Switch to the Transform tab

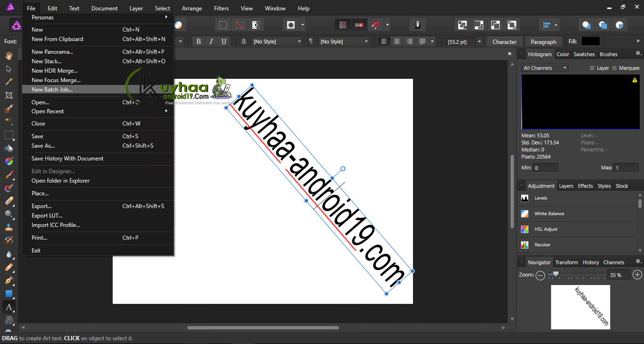tap(566, 262)
